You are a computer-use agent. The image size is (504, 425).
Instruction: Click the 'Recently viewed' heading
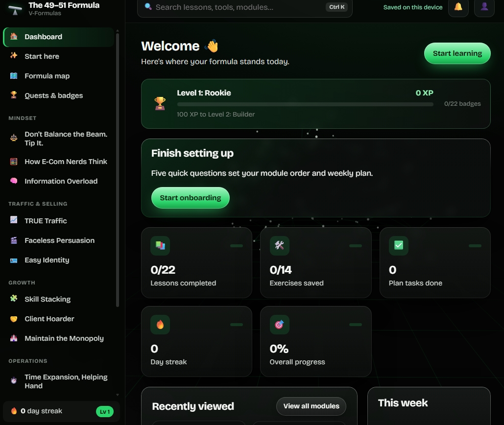pos(193,406)
